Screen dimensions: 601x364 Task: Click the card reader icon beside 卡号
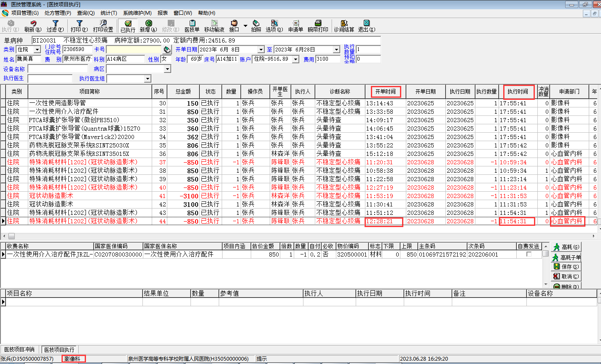[x=167, y=50]
